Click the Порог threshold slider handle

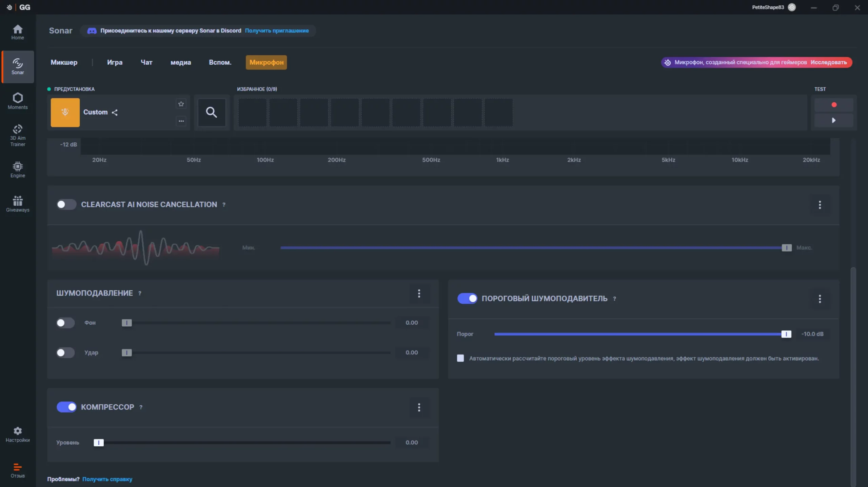[x=786, y=334]
